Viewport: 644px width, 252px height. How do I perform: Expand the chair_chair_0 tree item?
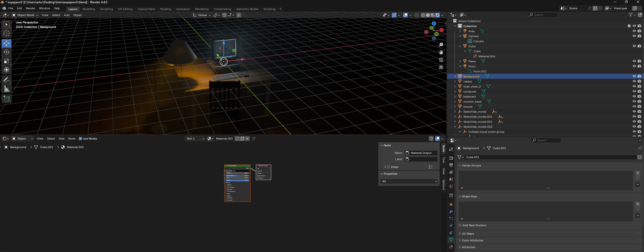[455, 87]
